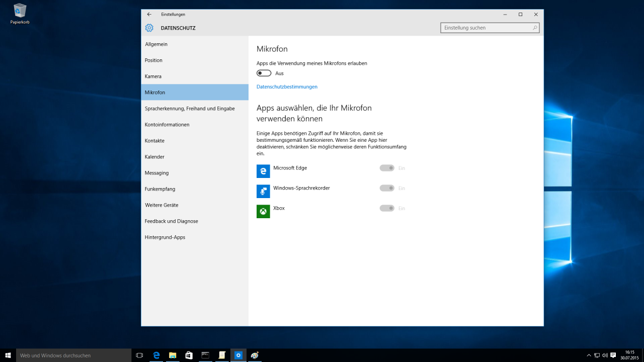The width and height of the screenshot is (644, 362).
Task: Open Task View on the taskbar
Action: tap(140, 355)
